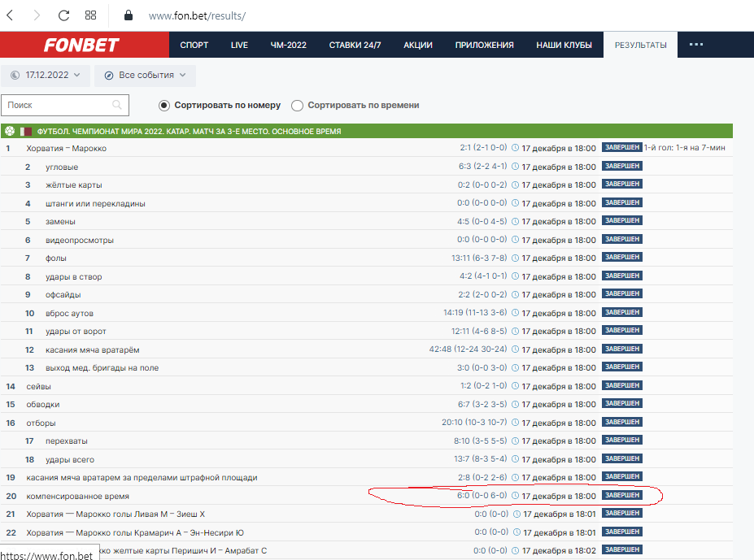Expand the Все события dropdown
Viewport: 754px width, 560px height.
(x=145, y=75)
